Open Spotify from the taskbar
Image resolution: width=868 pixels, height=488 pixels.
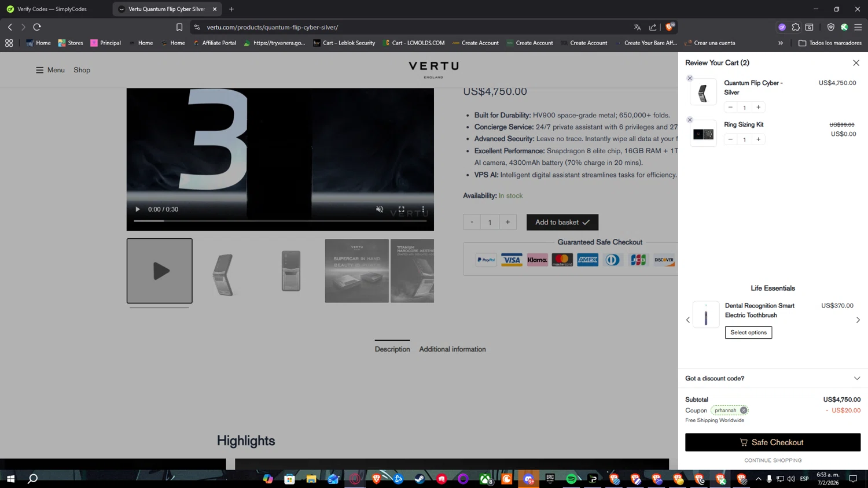pos(571,479)
